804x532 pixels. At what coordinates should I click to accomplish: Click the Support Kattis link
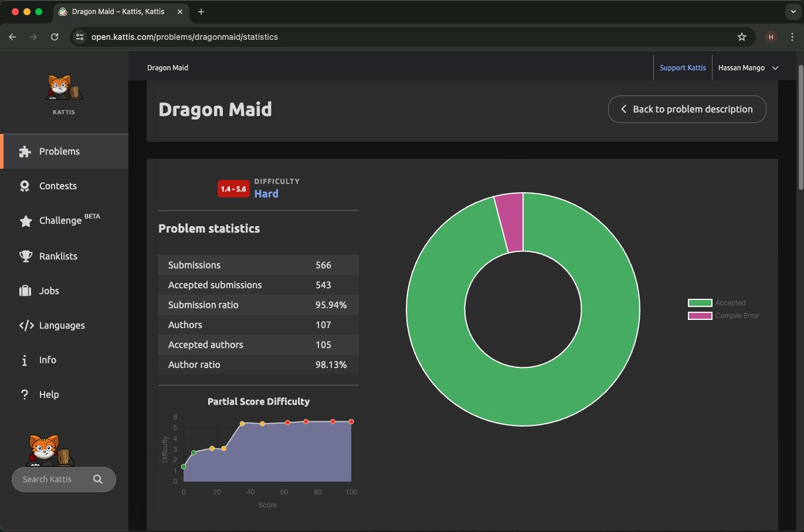683,68
